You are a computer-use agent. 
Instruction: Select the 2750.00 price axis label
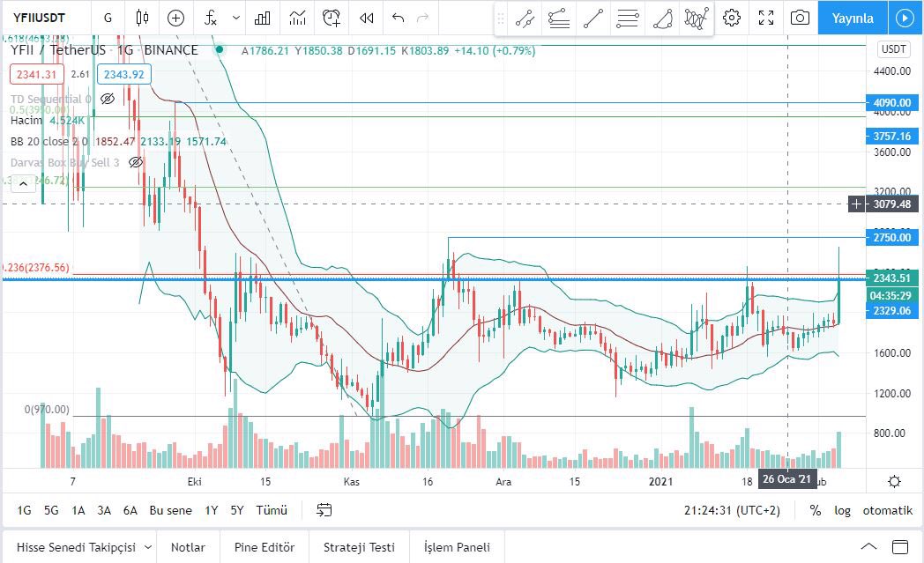coord(891,237)
